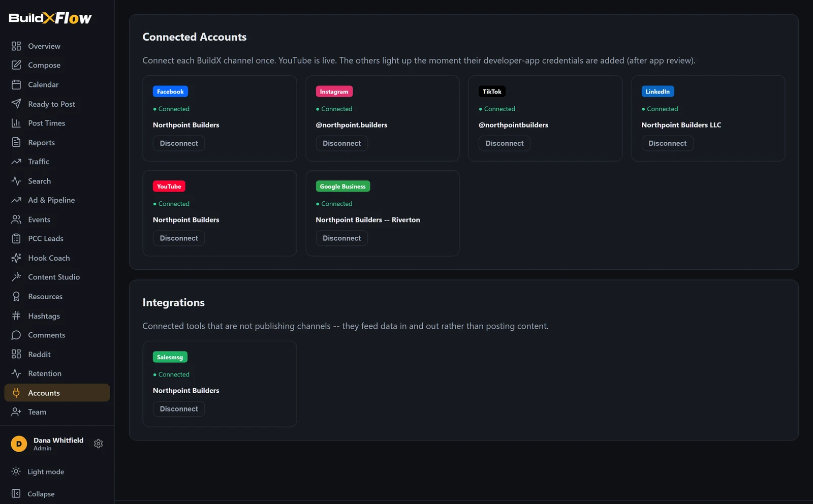Click the LinkedIn badge label
The height and width of the screenshot is (504, 813).
658,91
